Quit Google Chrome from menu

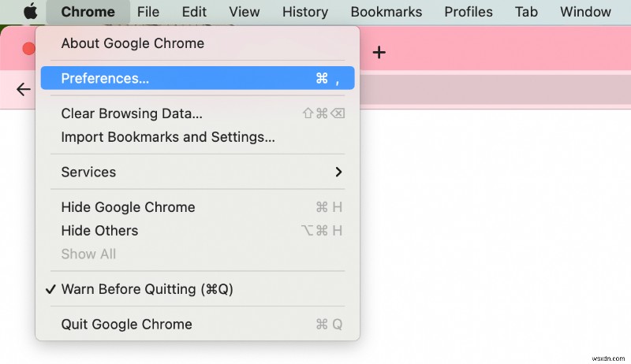(x=126, y=324)
